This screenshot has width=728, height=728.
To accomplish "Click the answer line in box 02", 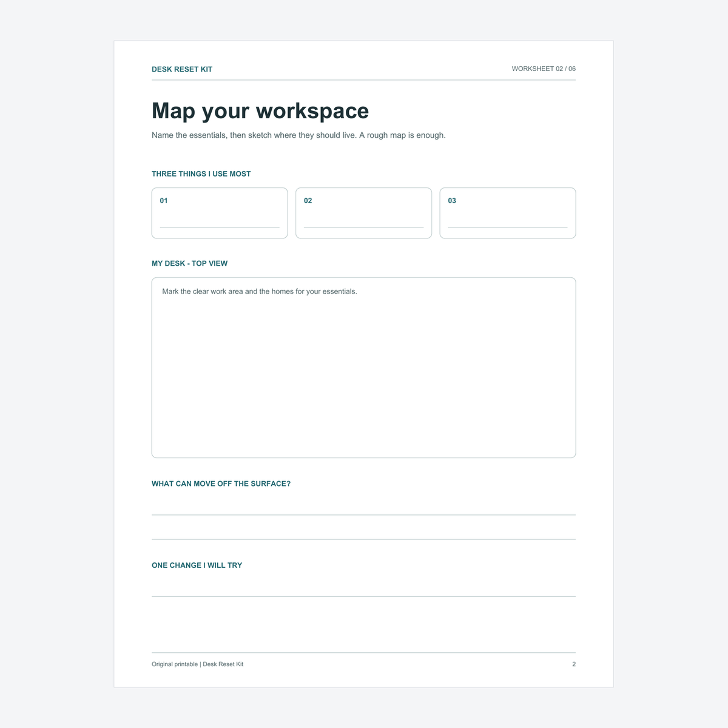I will 363,227.
